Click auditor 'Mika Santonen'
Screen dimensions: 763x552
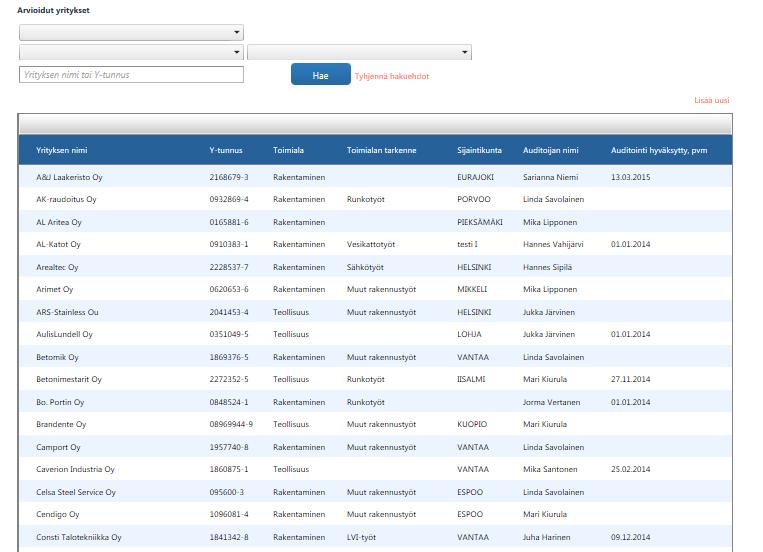[x=550, y=469]
